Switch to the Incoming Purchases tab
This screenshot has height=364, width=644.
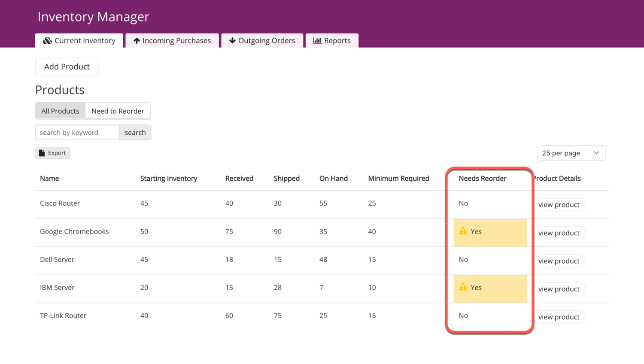tap(172, 40)
